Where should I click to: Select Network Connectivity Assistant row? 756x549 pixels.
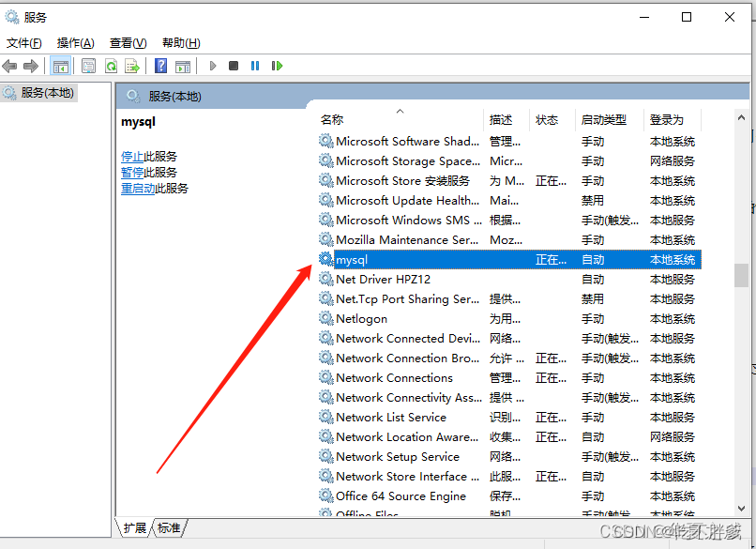(509, 397)
